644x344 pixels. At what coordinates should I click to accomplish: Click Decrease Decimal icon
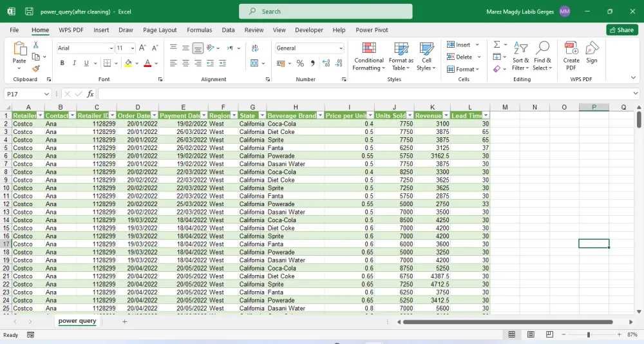pos(339,63)
